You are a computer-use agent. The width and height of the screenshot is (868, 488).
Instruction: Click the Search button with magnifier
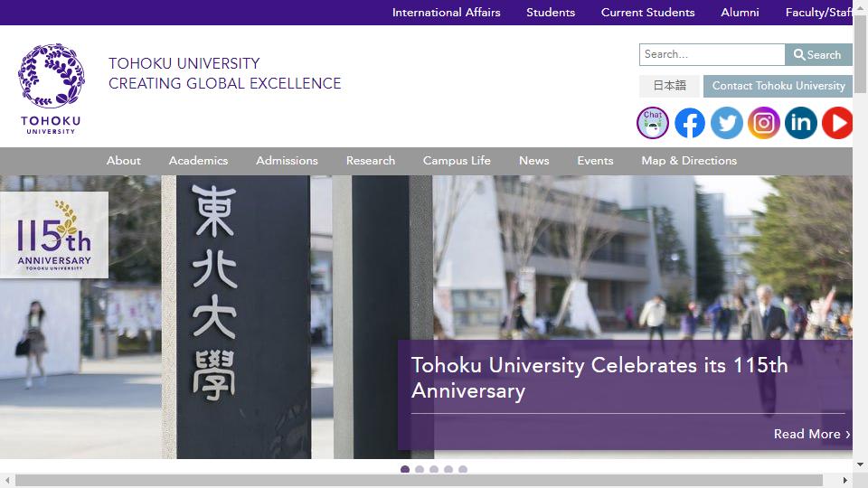tap(818, 55)
